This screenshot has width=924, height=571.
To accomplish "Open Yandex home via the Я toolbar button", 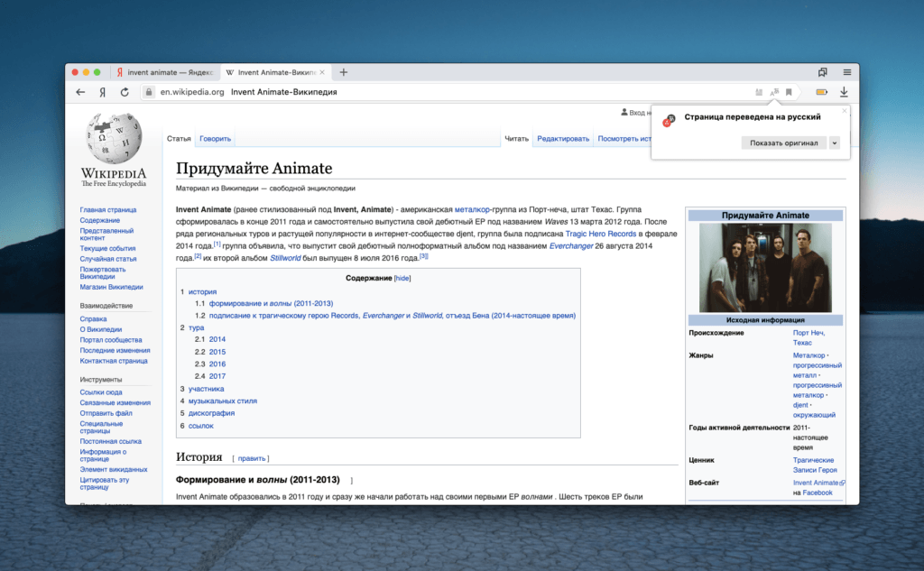I will [x=103, y=92].
